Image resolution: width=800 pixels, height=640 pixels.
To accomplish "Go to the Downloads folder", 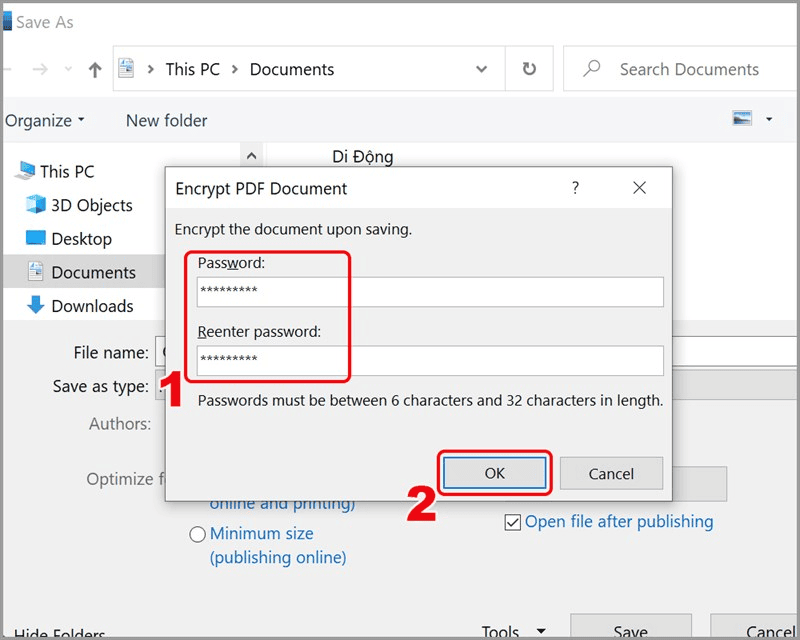I will point(92,306).
